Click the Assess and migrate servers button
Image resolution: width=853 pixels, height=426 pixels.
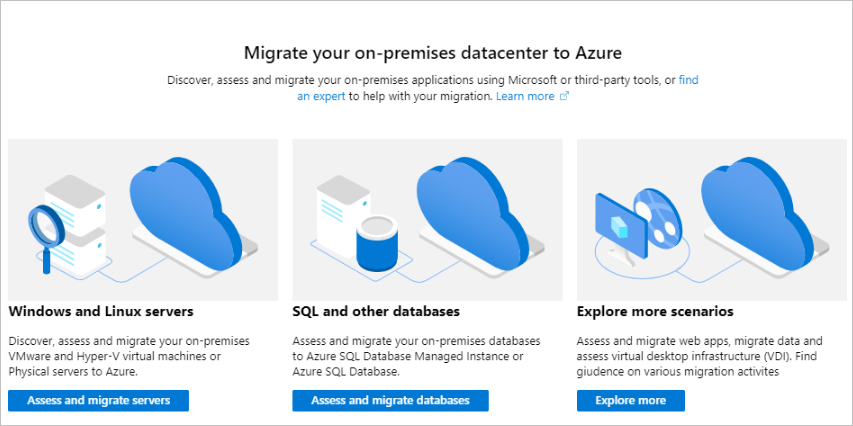click(x=98, y=400)
